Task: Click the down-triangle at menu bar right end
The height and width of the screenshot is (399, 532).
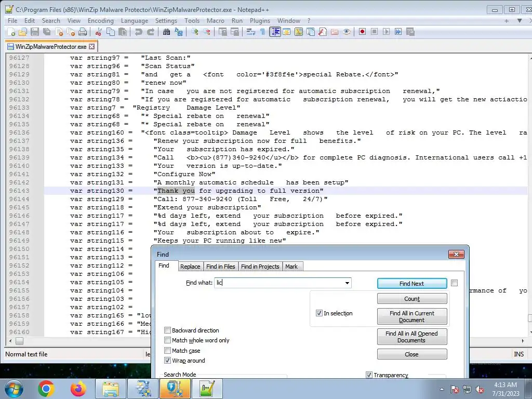Action: 520,21
